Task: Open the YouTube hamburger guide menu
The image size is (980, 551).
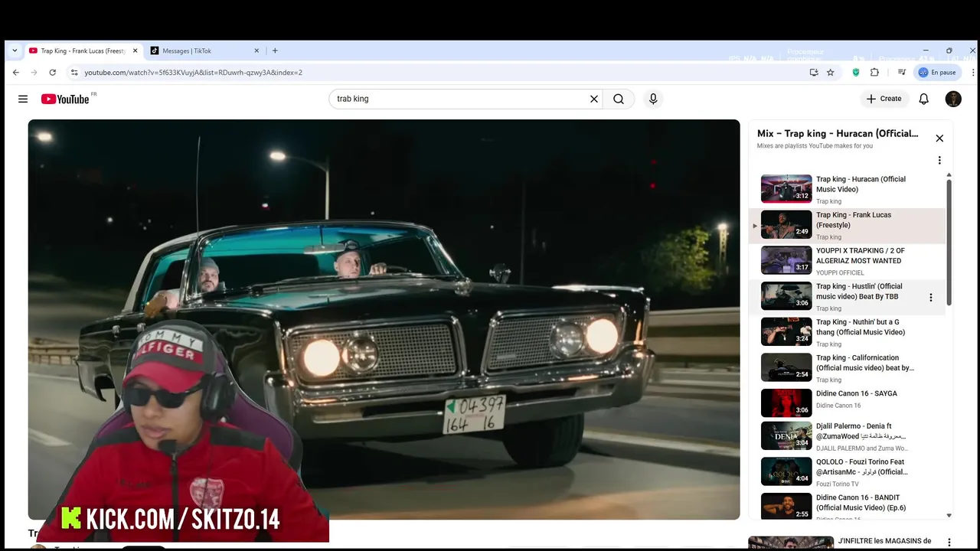Action: 23,99
